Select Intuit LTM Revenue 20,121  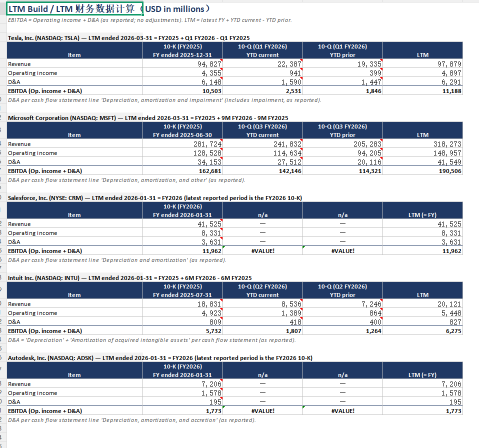click(423, 304)
